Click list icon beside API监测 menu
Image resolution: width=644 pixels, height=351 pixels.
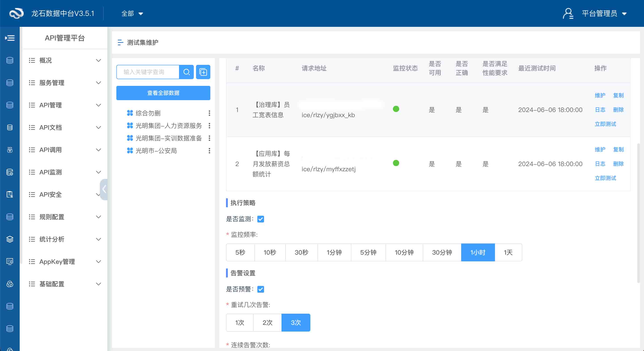(32, 172)
